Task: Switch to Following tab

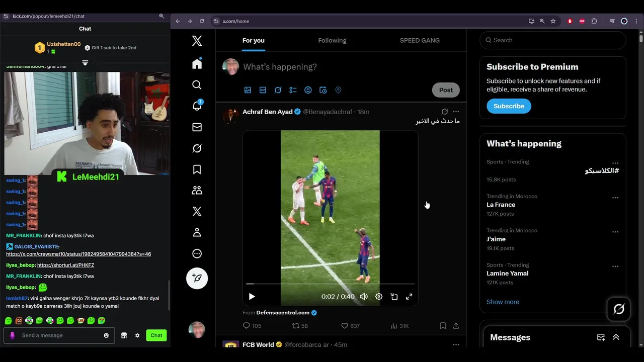Action: [332, 40]
